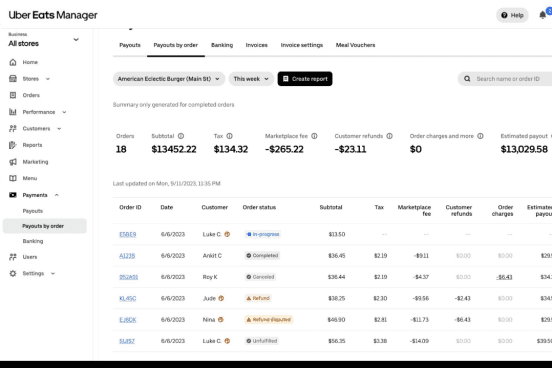Open the Roy K order ID link
The image size is (552, 368).
(128, 277)
